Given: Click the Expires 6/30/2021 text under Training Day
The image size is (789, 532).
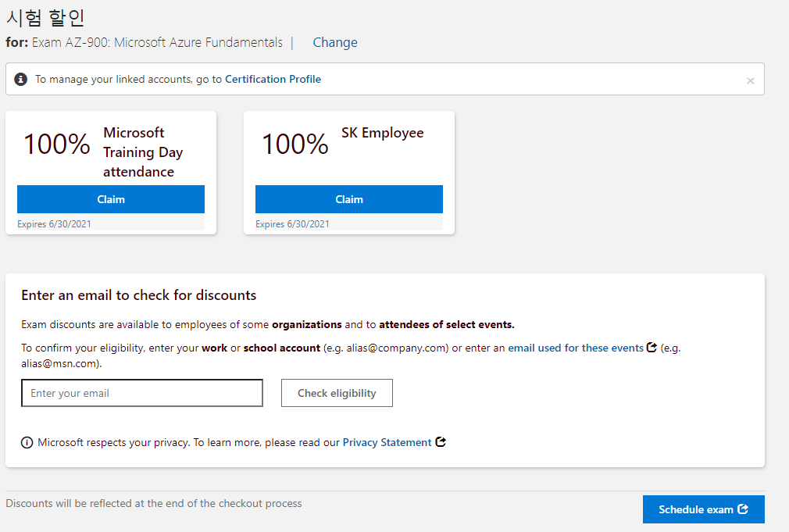Looking at the screenshot, I should 55,224.
